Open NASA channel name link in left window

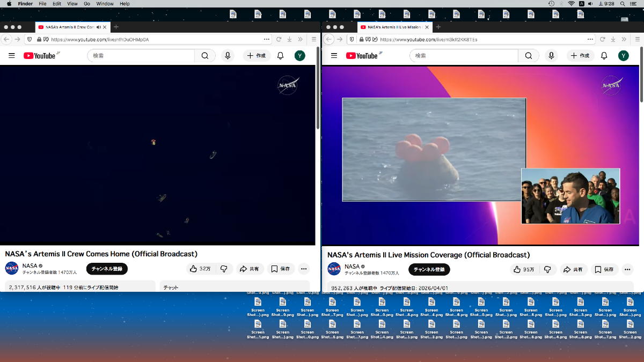point(30,265)
